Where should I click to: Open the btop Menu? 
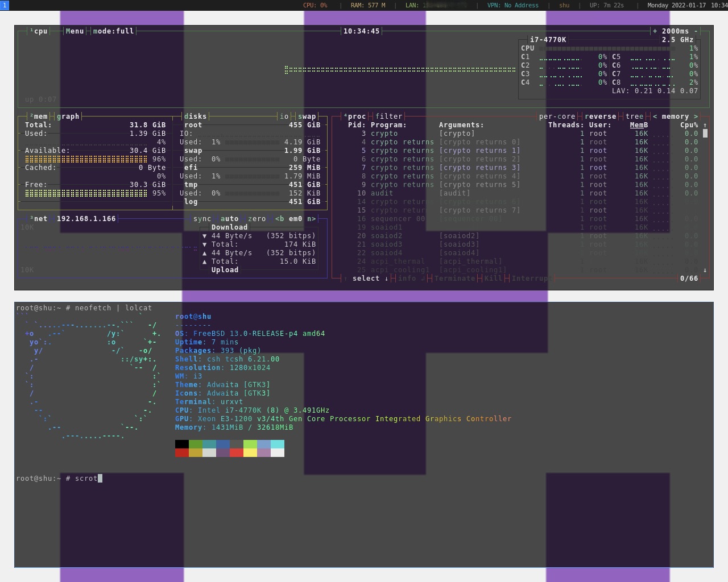pos(75,31)
